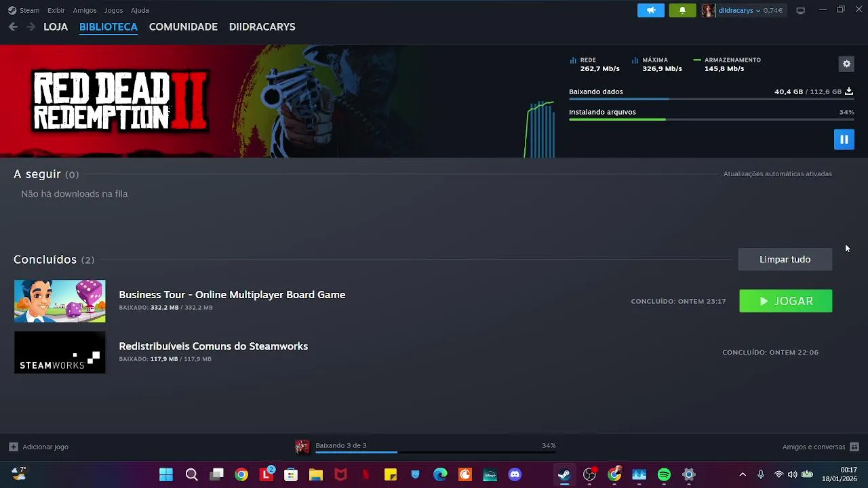Pause the Red Dead Redemption II download

844,140
